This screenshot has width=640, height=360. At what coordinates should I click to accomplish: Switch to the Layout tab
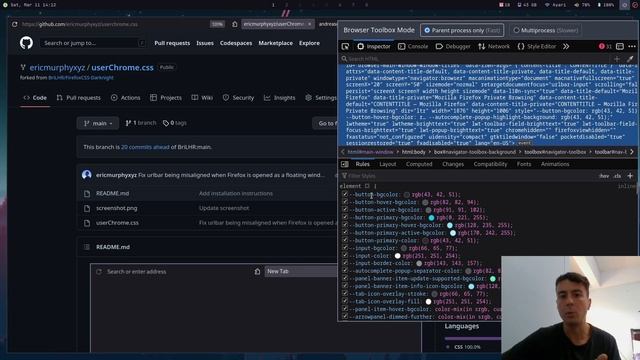point(388,164)
